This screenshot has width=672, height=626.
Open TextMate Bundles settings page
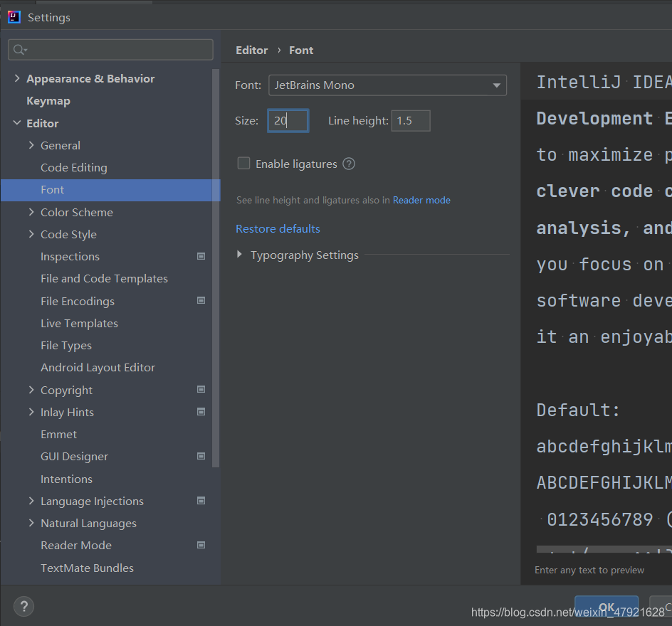coord(87,568)
